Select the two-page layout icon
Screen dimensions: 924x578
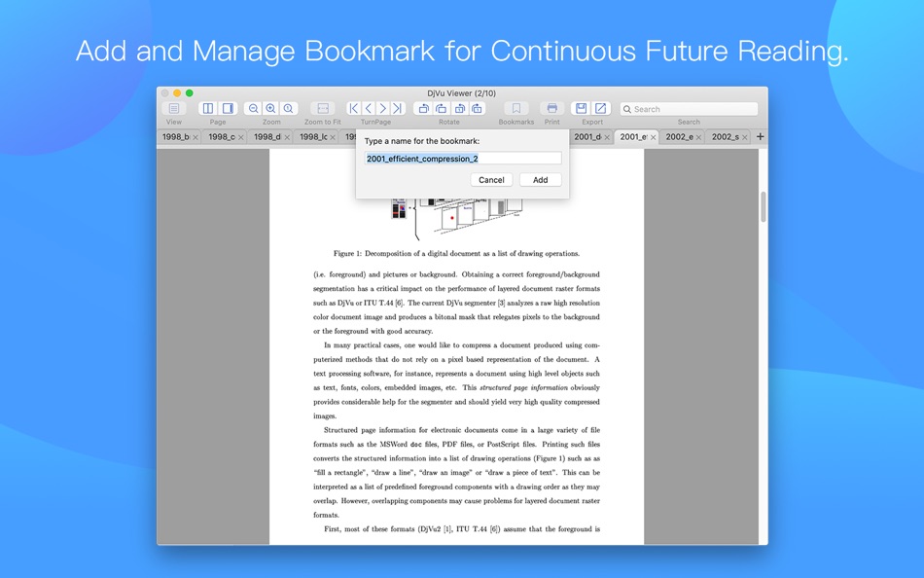pyautogui.click(x=208, y=109)
